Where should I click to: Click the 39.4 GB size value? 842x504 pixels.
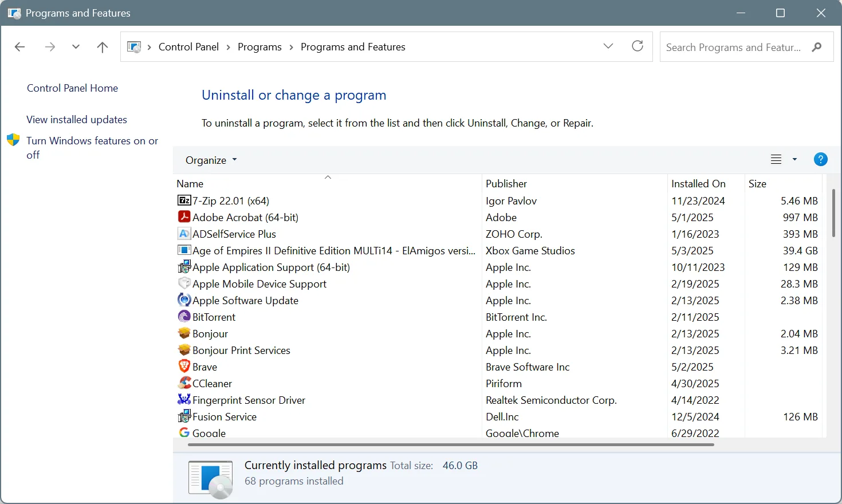[x=800, y=250]
